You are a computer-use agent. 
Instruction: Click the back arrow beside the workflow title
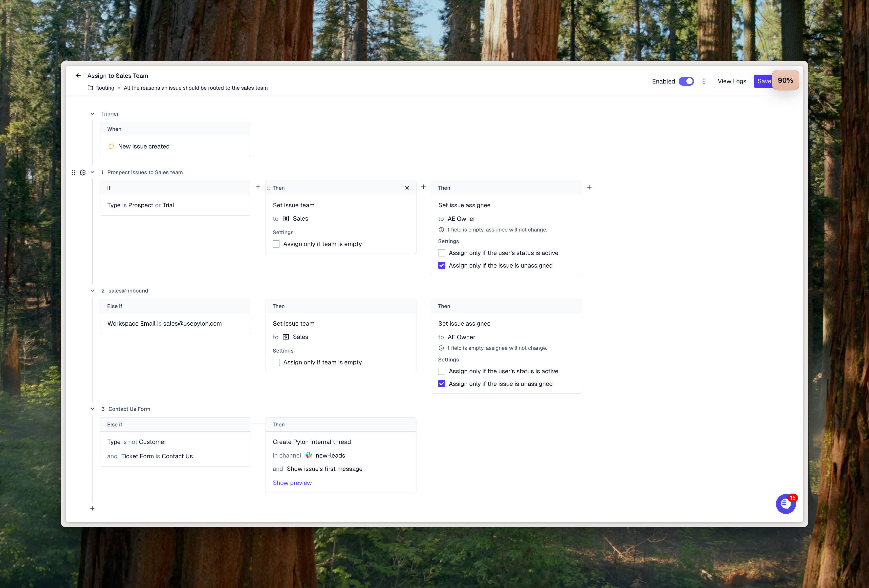click(78, 76)
